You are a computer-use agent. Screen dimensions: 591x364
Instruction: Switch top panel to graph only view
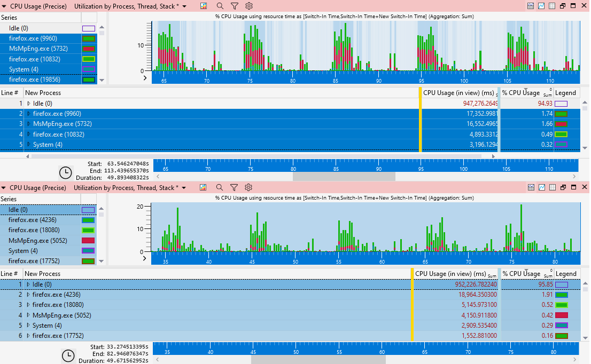(541, 6)
